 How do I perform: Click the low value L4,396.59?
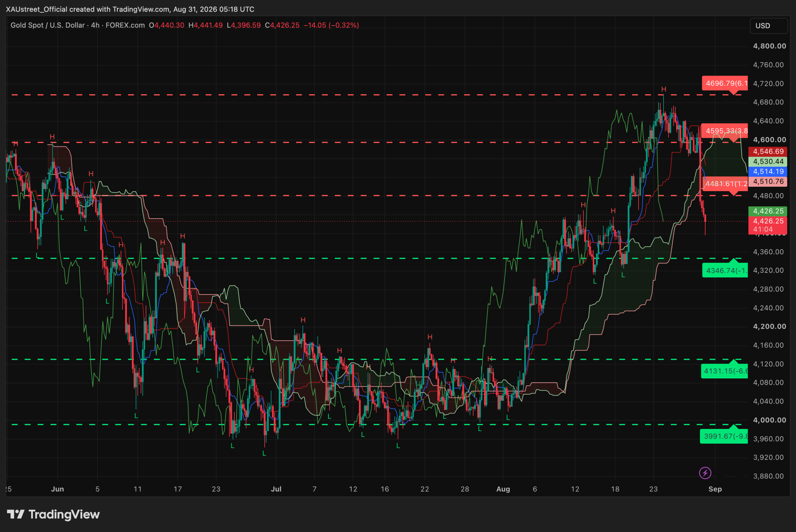click(244, 25)
